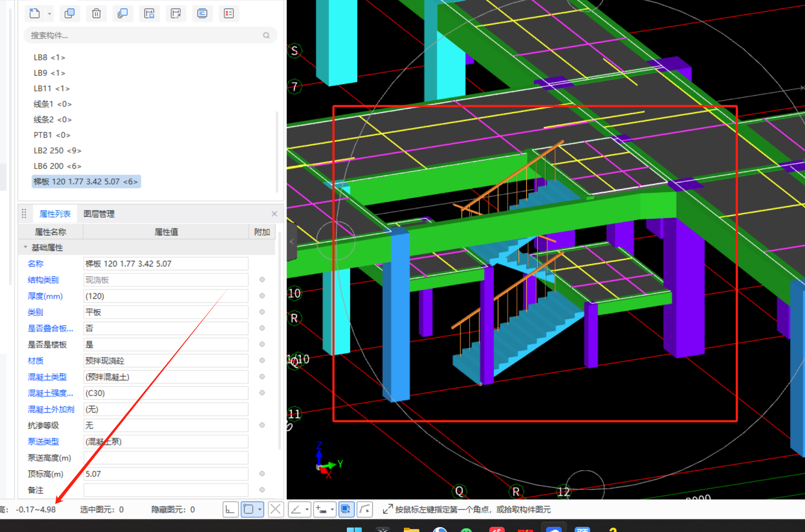Open the 材质 value 预拌现浇砼 dropdown
The width and height of the screenshot is (805, 532).
(166, 360)
